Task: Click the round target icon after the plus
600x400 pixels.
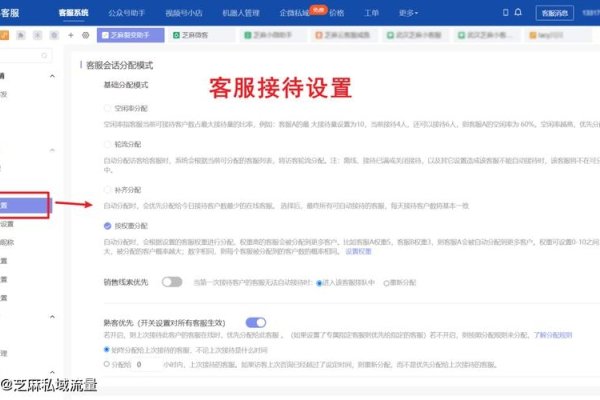Action: (x=86, y=35)
